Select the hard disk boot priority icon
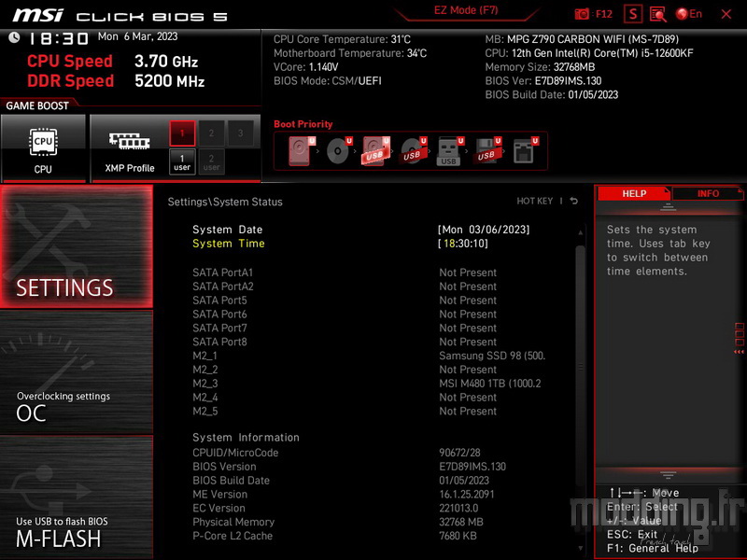The width and height of the screenshot is (747, 560). click(301, 150)
